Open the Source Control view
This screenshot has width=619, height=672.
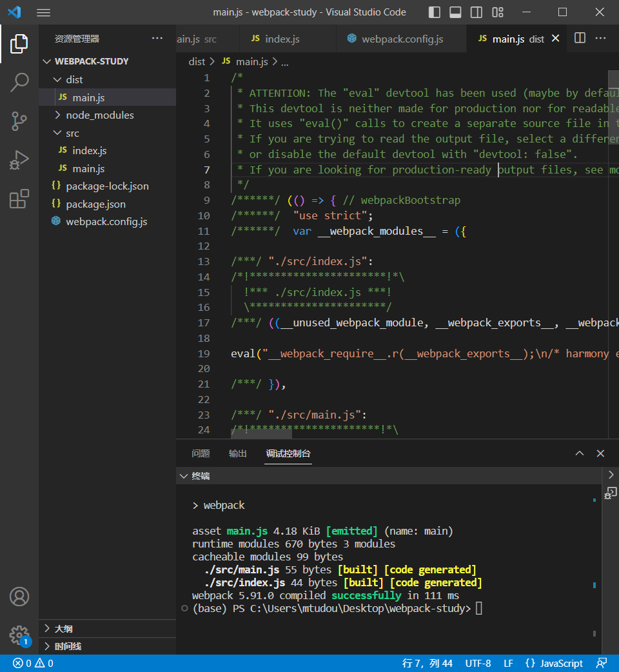(x=19, y=121)
